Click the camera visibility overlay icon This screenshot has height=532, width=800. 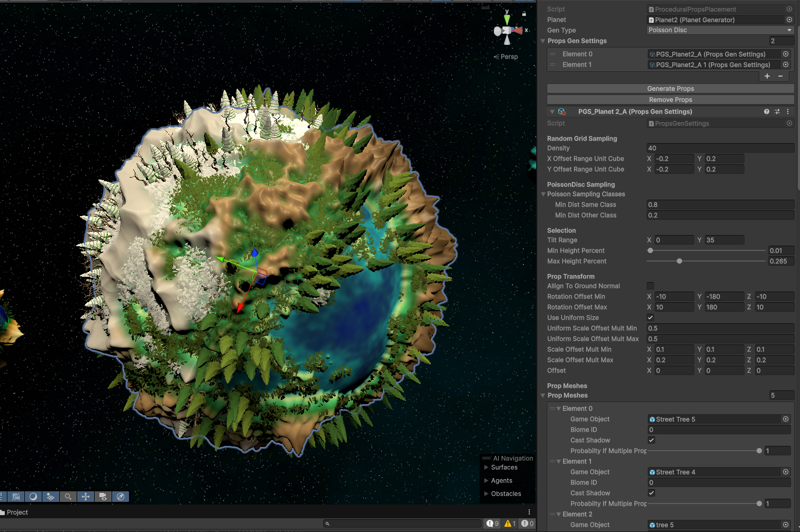tap(103, 497)
